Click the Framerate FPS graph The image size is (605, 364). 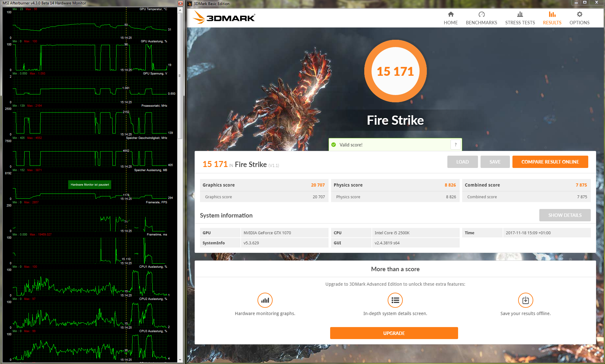tap(90, 218)
